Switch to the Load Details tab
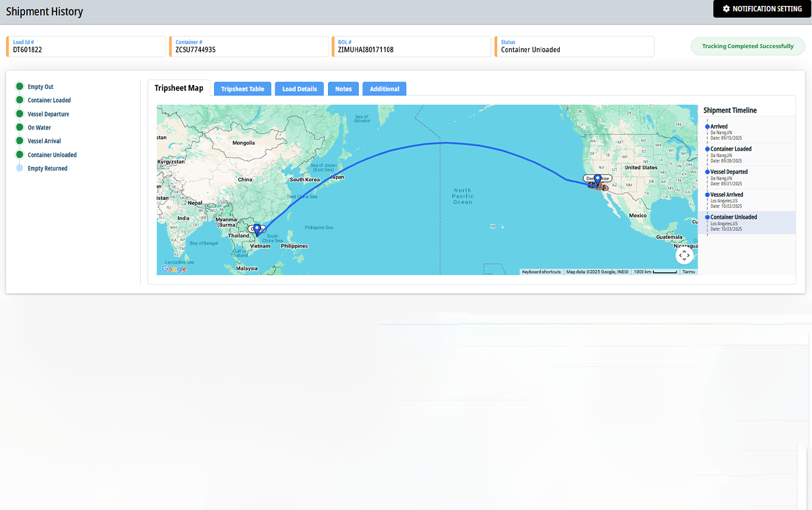This screenshot has width=812, height=510. click(300, 89)
